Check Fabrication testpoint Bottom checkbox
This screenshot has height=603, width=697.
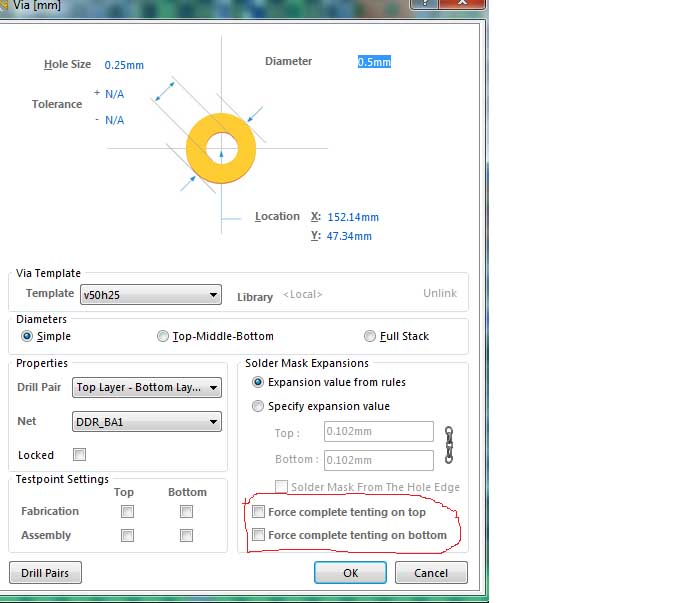pyautogui.click(x=186, y=511)
